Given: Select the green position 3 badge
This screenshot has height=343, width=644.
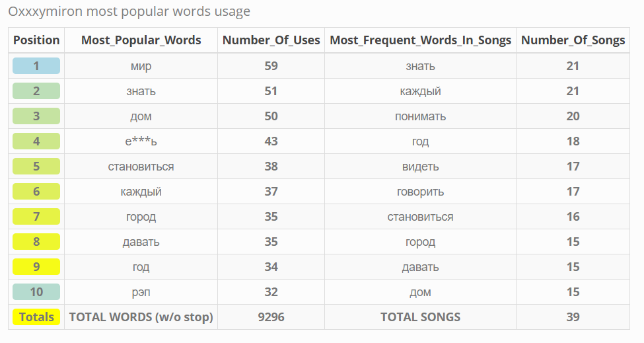Looking at the screenshot, I should 36,116.
